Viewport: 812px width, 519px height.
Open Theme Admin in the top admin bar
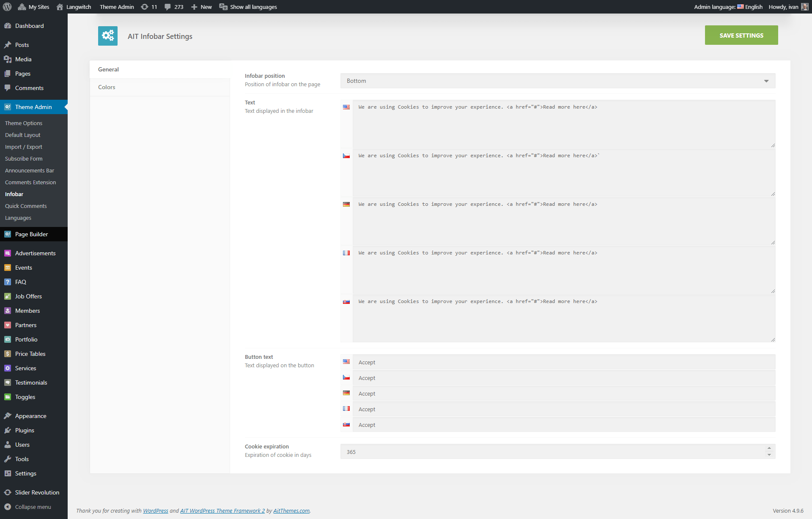pyautogui.click(x=117, y=7)
